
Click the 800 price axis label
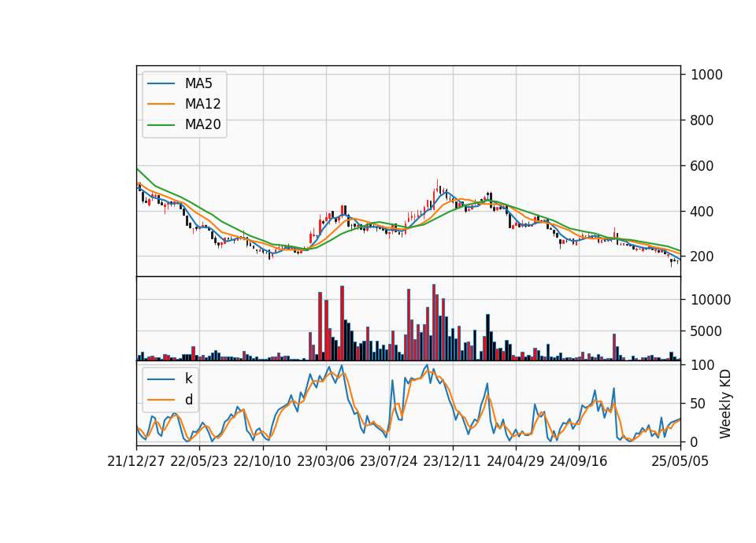(702, 120)
